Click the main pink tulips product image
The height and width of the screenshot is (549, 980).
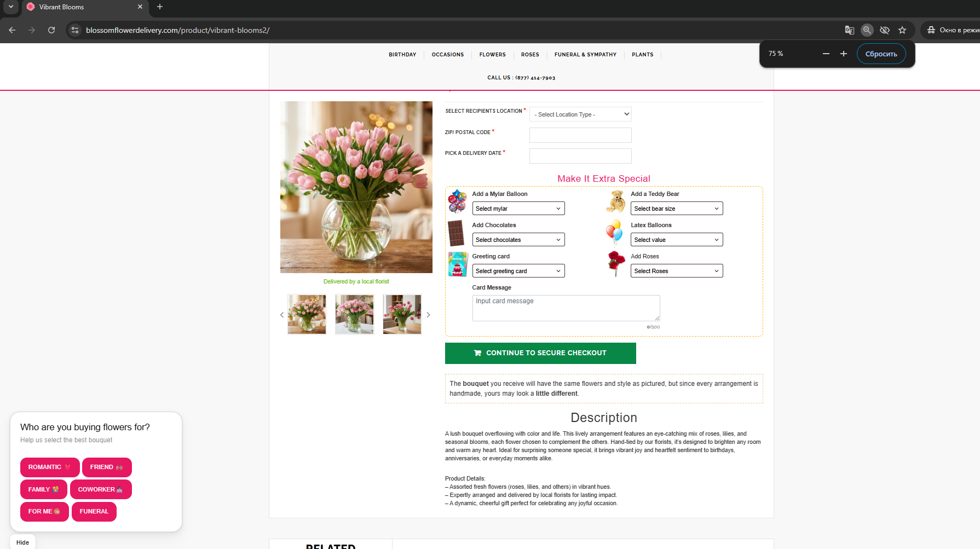(356, 187)
